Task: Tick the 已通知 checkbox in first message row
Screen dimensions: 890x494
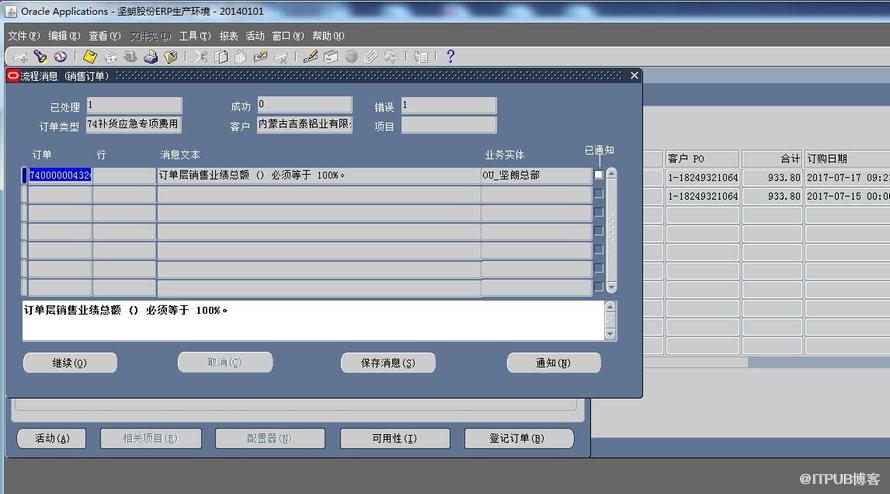Action: click(x=599, y=175)
